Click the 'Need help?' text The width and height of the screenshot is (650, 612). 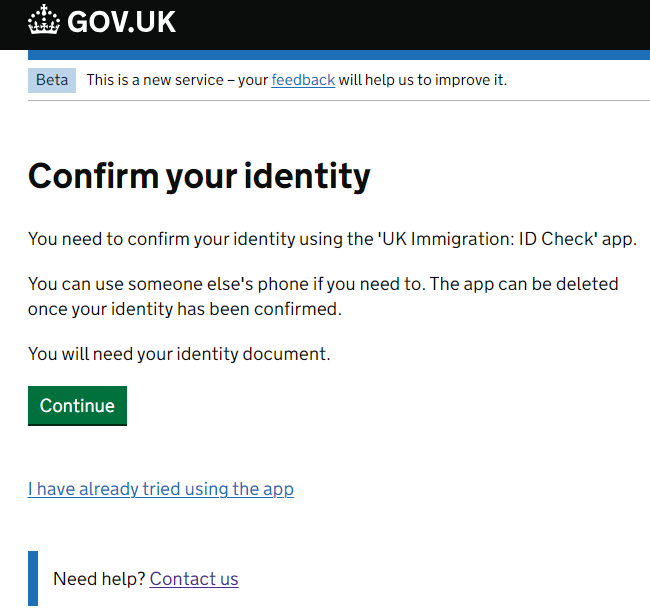[x=99, y=579]
